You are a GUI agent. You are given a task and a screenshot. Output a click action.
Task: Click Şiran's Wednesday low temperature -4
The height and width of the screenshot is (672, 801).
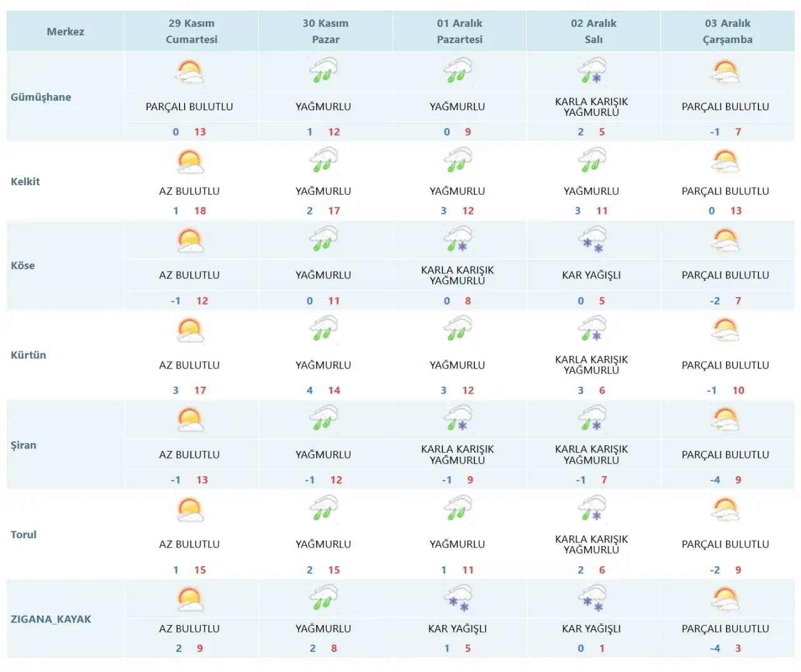(x=715, y=480)
